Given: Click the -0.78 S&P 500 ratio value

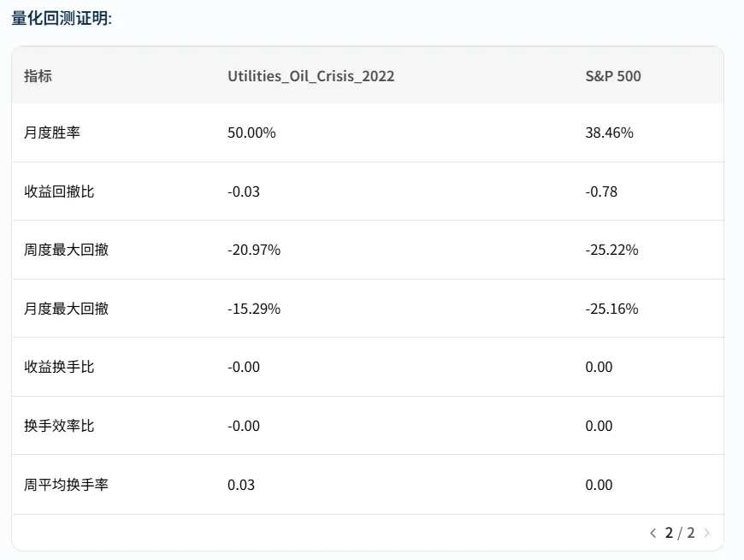Looking at the screenshot, I should pyautogui.click(x=601, y=192).
